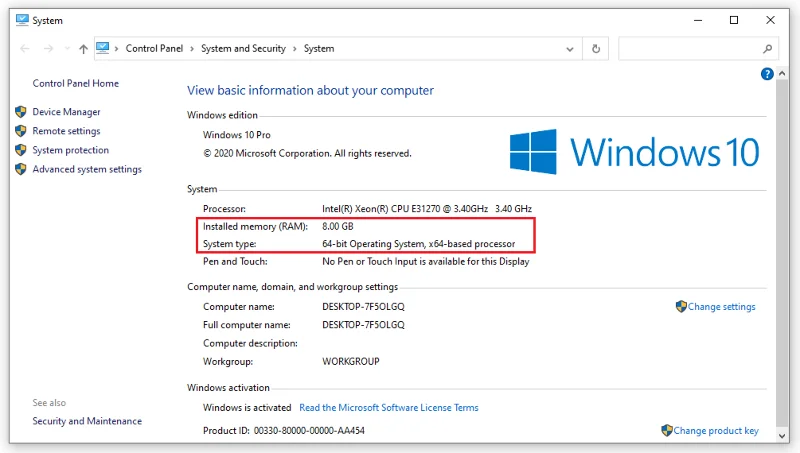
Task: Click shield icon beside Change product key
Action: [x=667, y=431]
